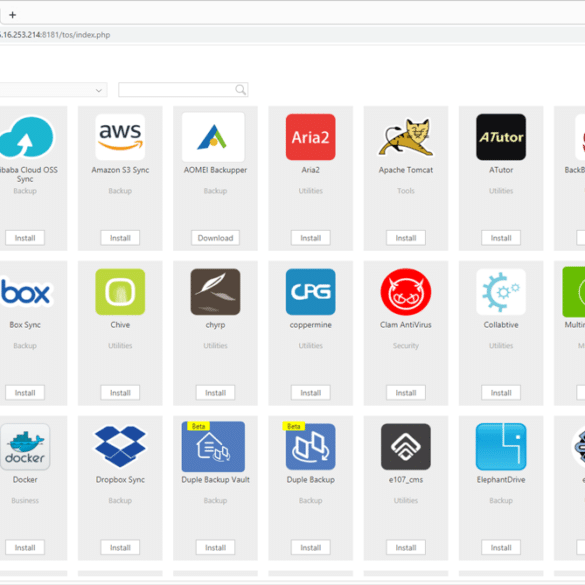Click the Tools category under Apache Tomcat
Screen dimensions: 585x585
pyautogui.click(x=406, y=191)
